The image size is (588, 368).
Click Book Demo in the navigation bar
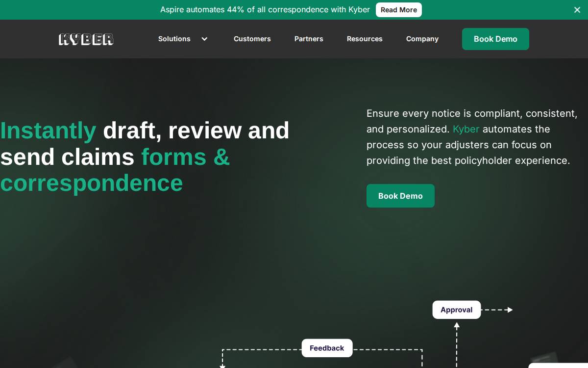(495, 39)
